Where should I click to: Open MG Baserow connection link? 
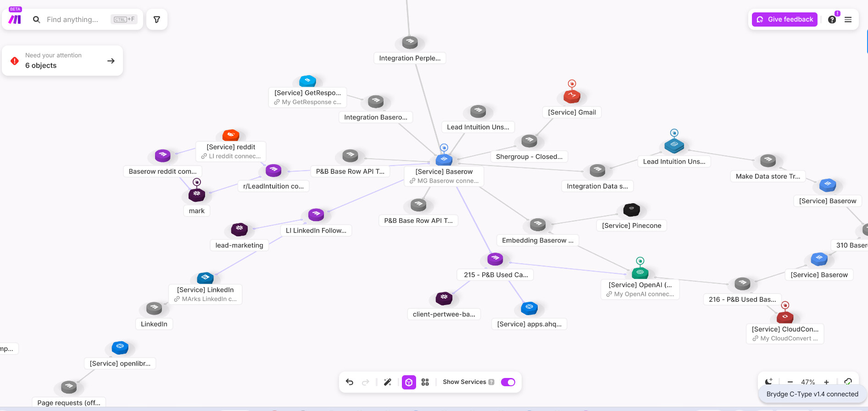tap(444, 181)
